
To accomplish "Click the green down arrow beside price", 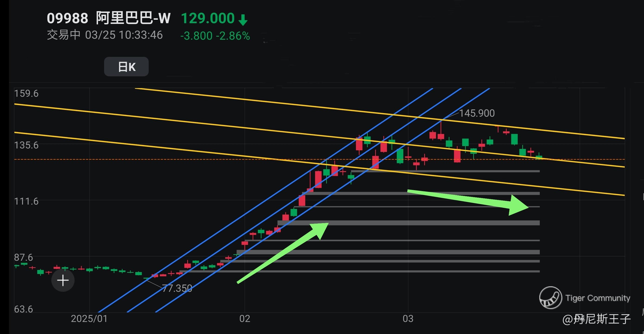I will tap(243, 20).
